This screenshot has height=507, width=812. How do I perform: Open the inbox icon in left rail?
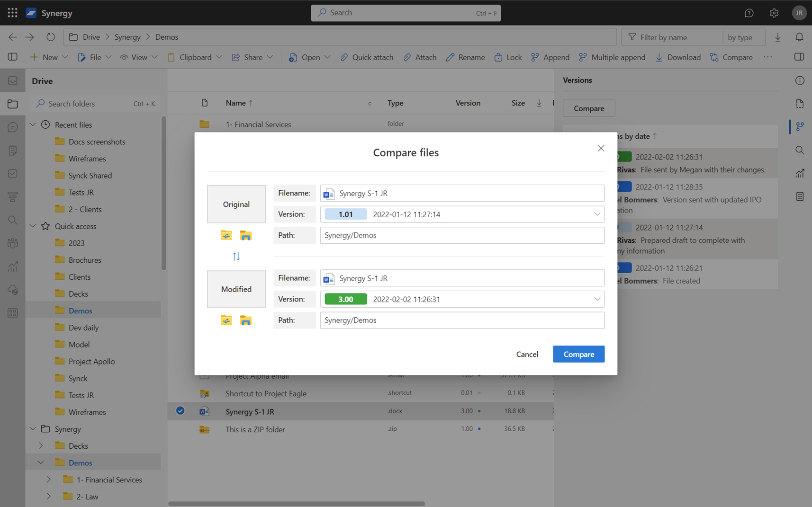[x=13, y=81]
